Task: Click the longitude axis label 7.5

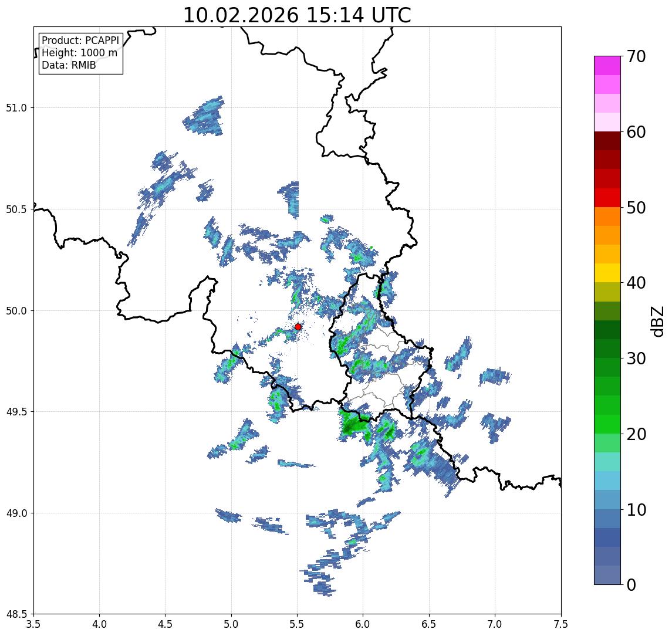Action: [561, 624]
